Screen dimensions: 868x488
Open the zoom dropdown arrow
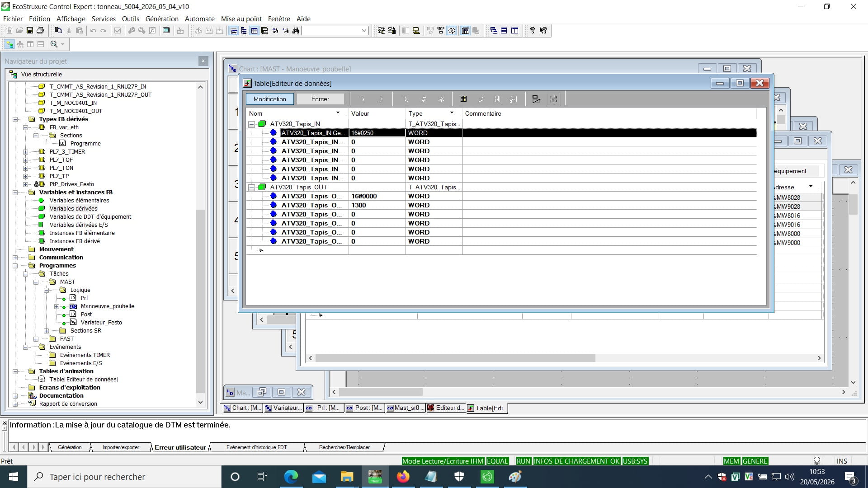click(x=62, y=44)
